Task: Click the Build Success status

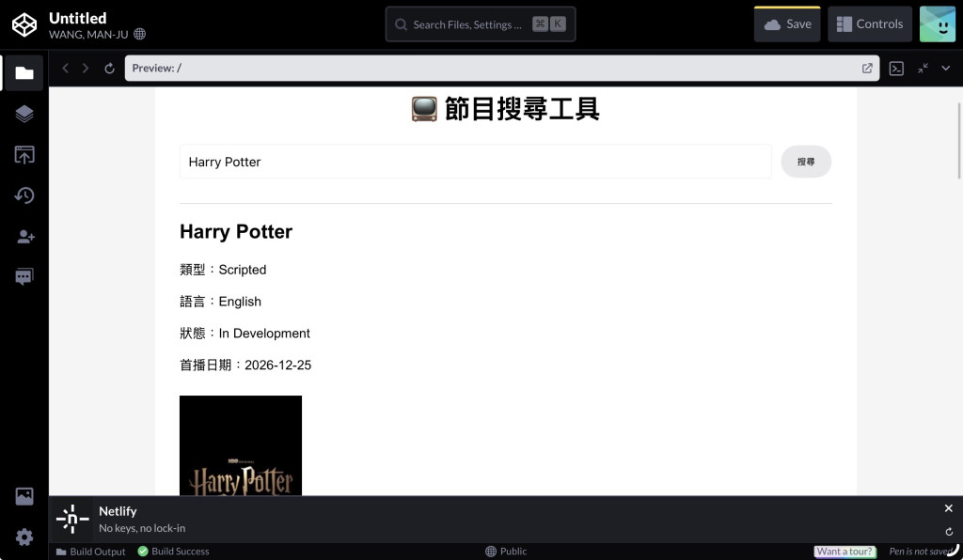Action: (173, 552)
